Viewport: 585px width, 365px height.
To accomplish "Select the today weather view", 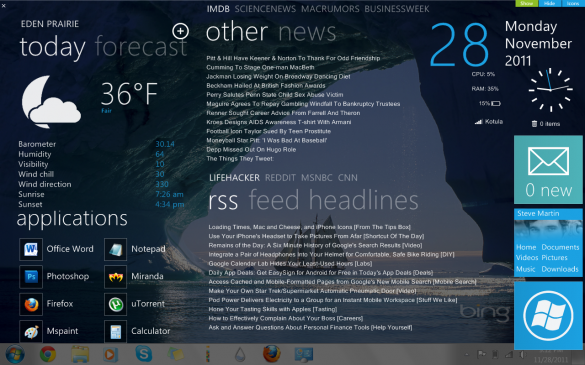I will point(53,48).
